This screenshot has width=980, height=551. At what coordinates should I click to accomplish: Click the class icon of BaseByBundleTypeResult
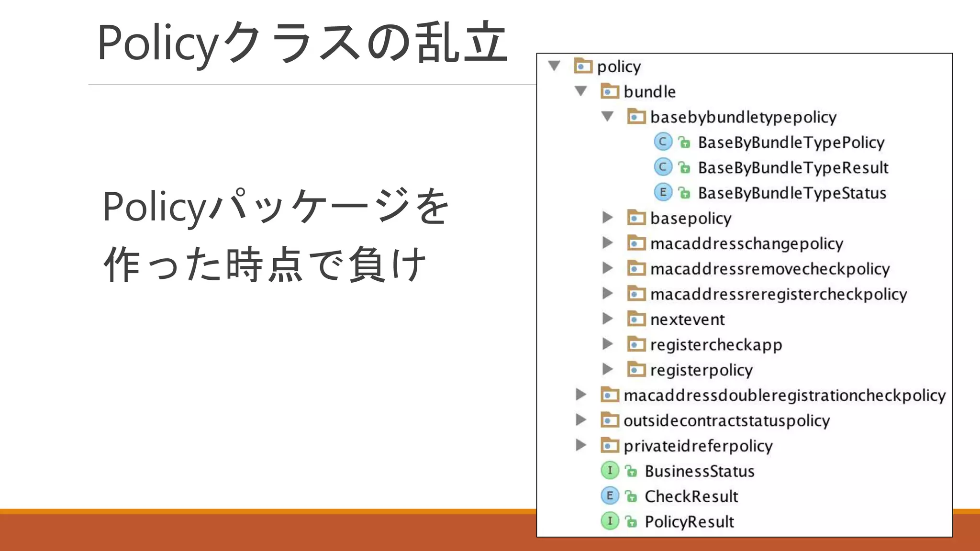point(663,167)
